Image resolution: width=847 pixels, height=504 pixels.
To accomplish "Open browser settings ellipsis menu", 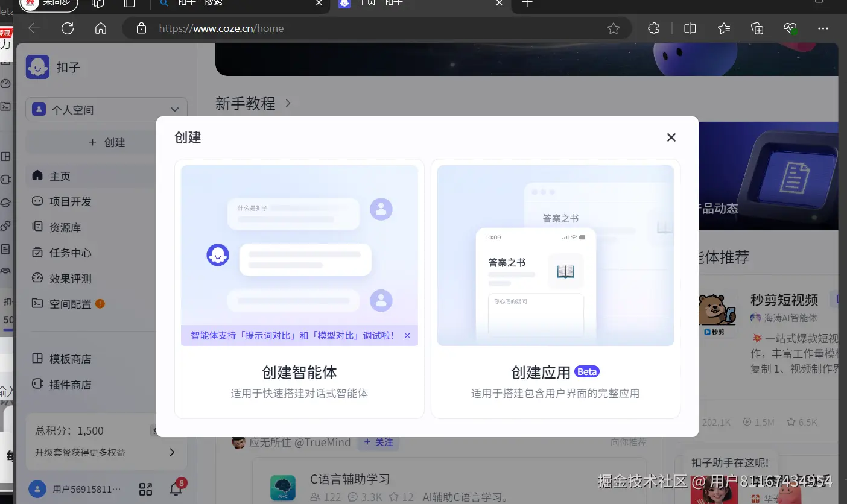I will pyautogui.click(x=823, y=28).
